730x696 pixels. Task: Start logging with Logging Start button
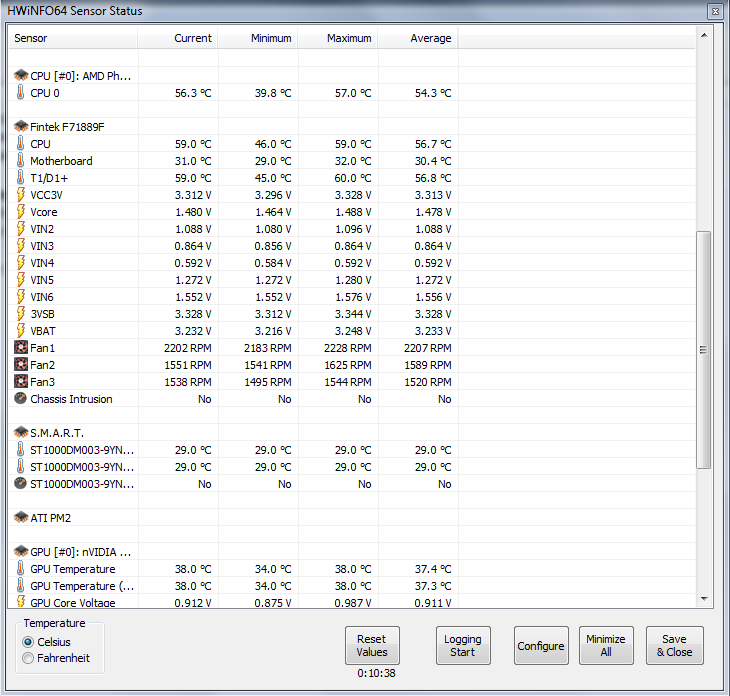tap(463, 645)
